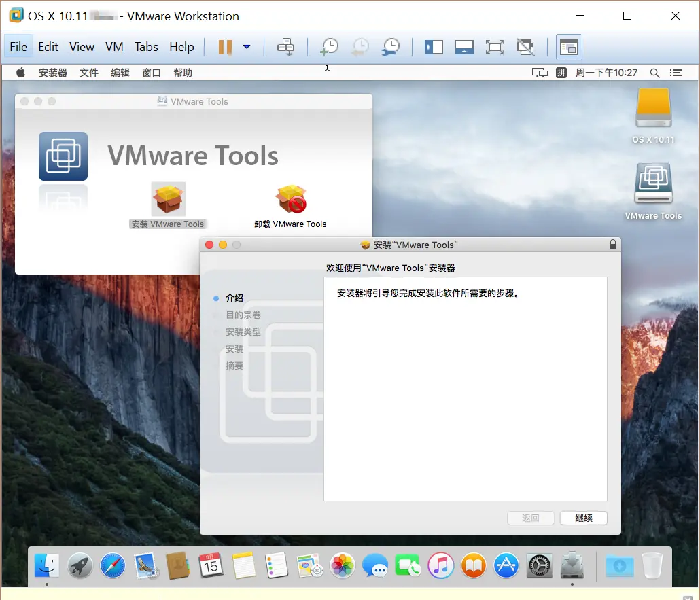
Task: Open the VM menu in VMware Workstation
Action: click(114, 47)
